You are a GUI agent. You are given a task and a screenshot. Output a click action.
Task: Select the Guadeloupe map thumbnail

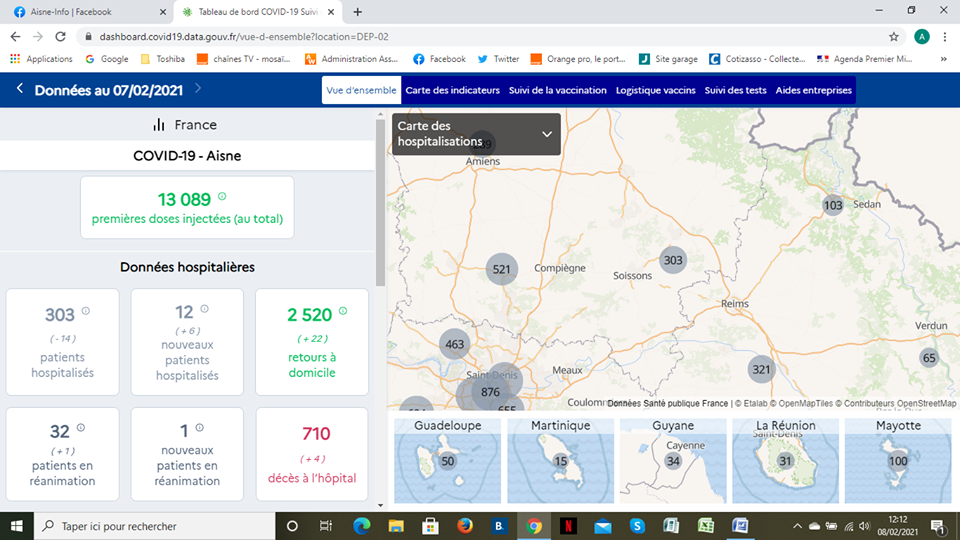pos(447,460)
